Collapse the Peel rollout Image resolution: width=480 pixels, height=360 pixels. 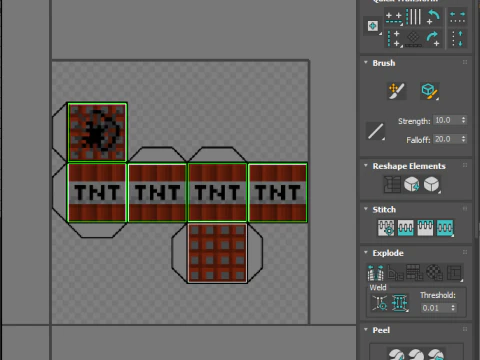coord(366,329)
